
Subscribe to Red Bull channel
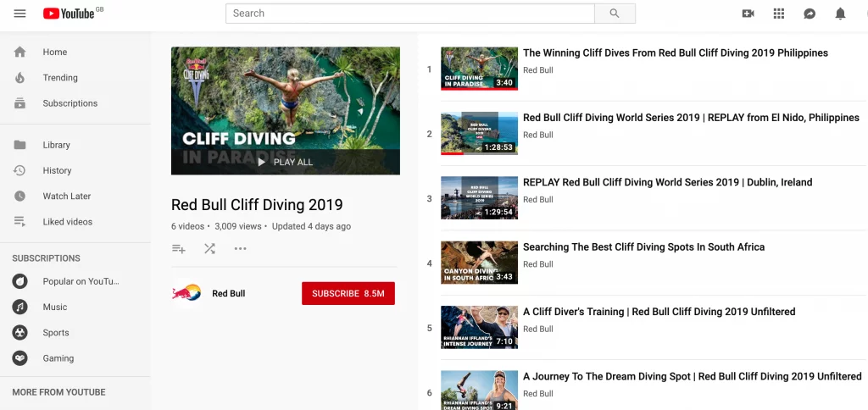tap(348, 293)
